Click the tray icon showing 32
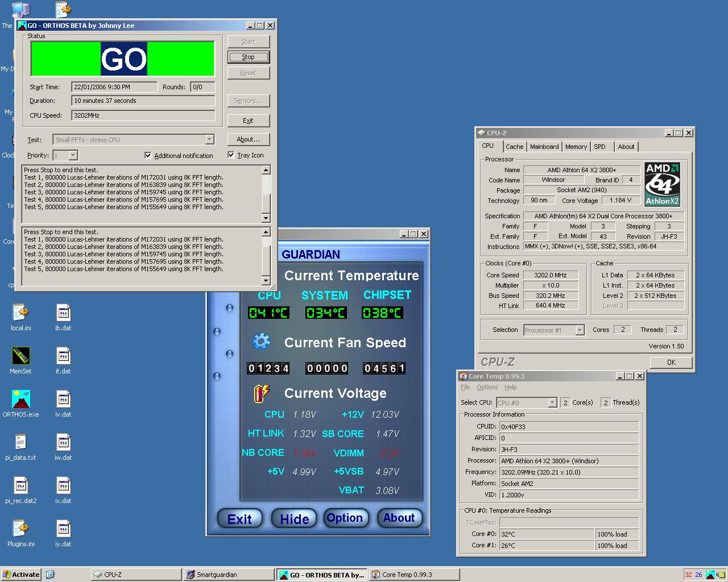This screenshot has height=582, width=728. pos(688,575)
